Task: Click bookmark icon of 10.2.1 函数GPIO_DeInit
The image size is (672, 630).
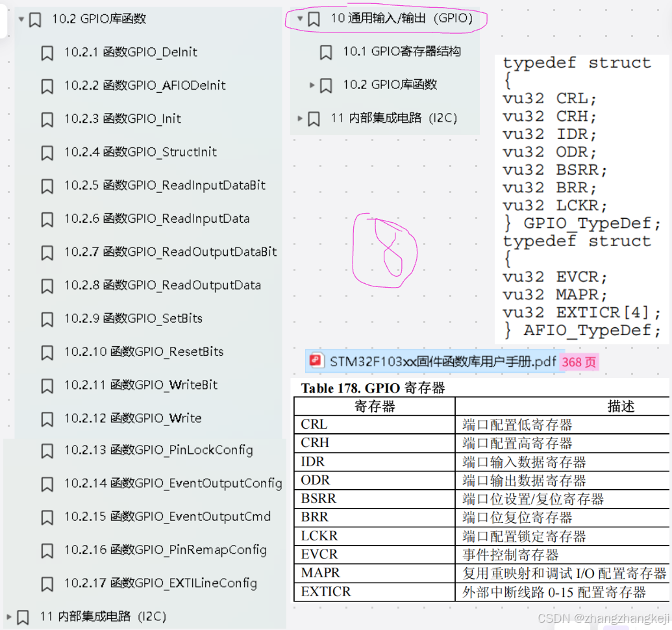Action: (x=47, y=53)
